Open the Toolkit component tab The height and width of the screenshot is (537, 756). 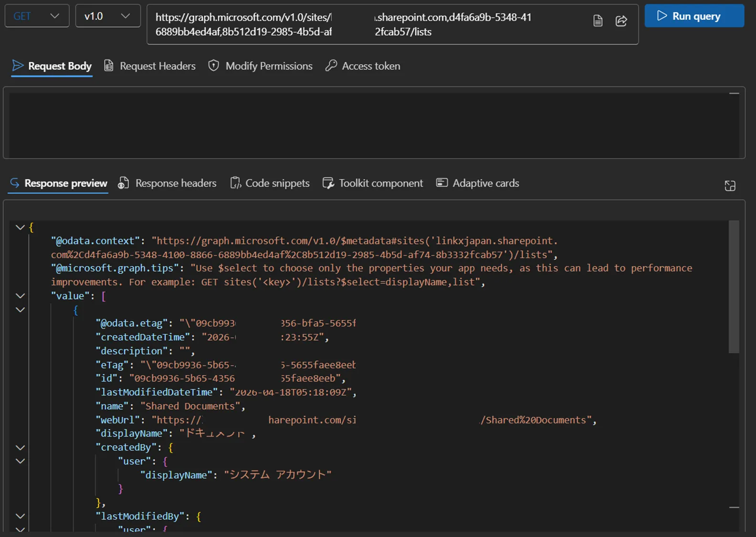[x=373, y=183]
